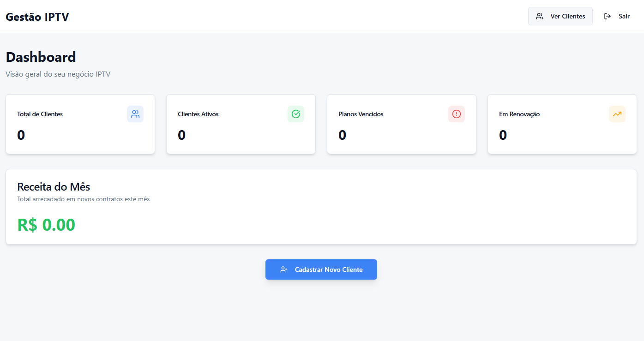Click the logout arrow icon beside Sair
Screen dimensions: 644x341
tap(608, 16)
